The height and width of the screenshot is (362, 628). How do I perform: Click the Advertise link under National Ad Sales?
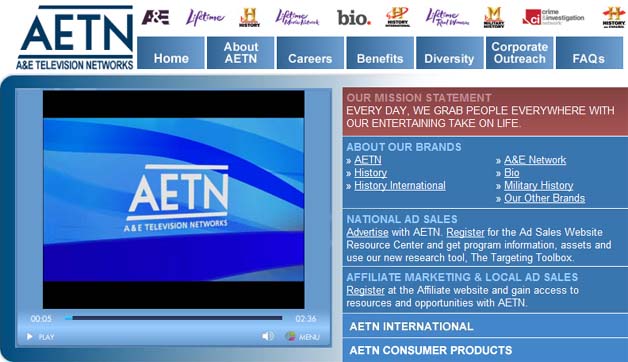pyautogui.click(x=367, y=232)
